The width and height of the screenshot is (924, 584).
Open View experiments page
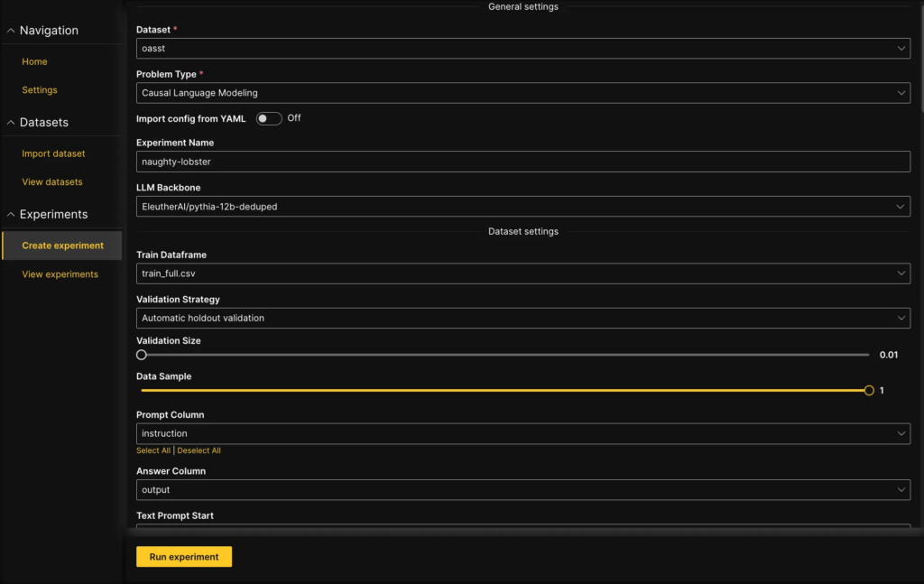point(60,274)
